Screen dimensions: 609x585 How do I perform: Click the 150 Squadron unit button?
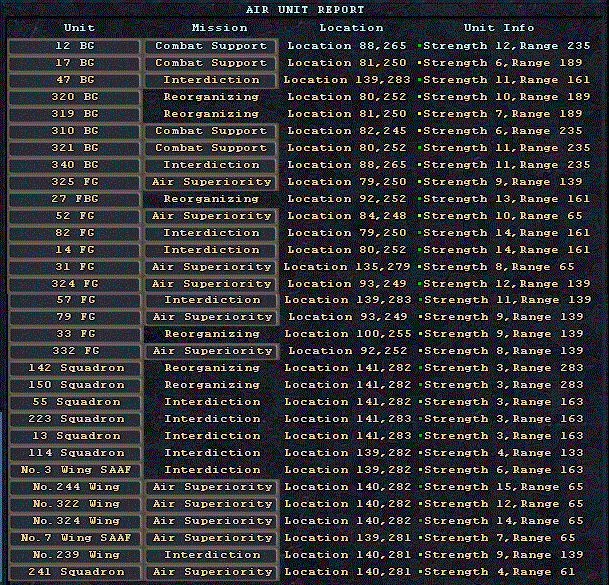click(75, 386)
